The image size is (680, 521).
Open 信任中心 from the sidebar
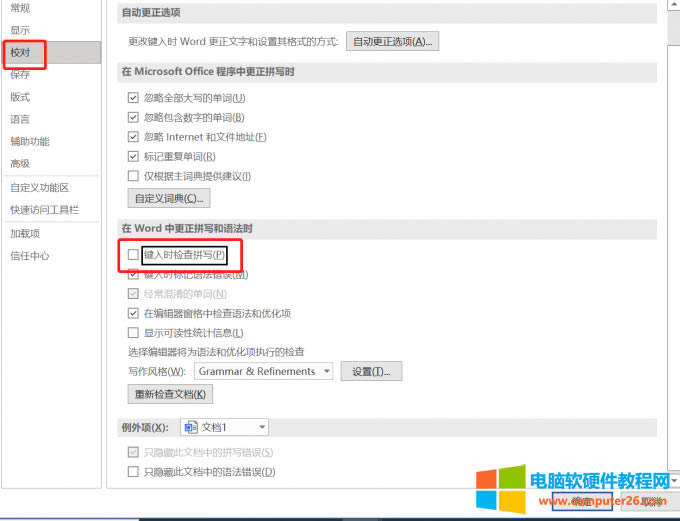(30, 256)
